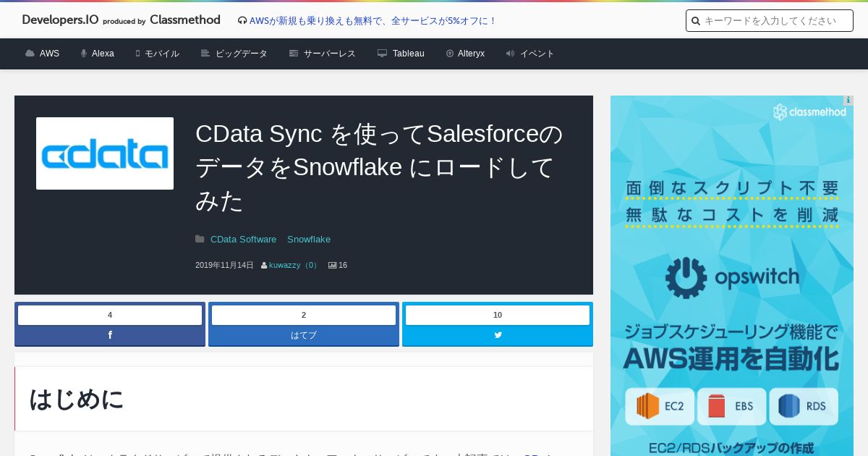Viewport: 868px width, 456px height.
Task: Open the CData Software category link
Action: 243,239
